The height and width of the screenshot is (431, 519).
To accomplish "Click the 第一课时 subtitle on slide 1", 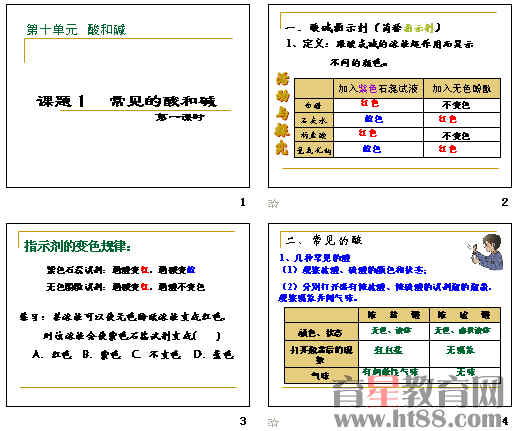I will (180, 117).
